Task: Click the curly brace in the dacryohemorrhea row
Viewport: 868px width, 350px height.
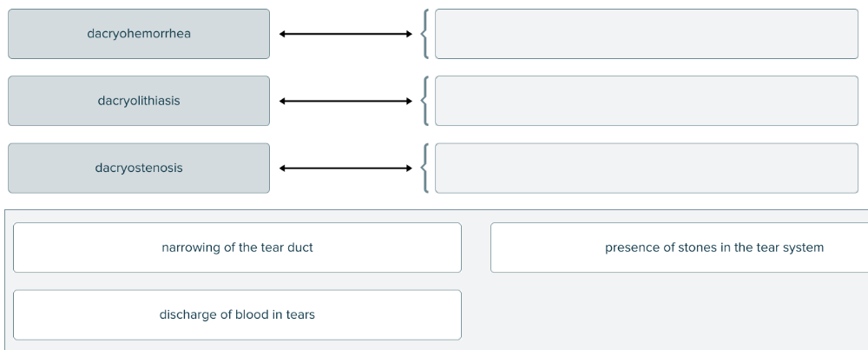Action: pos(424,35)
